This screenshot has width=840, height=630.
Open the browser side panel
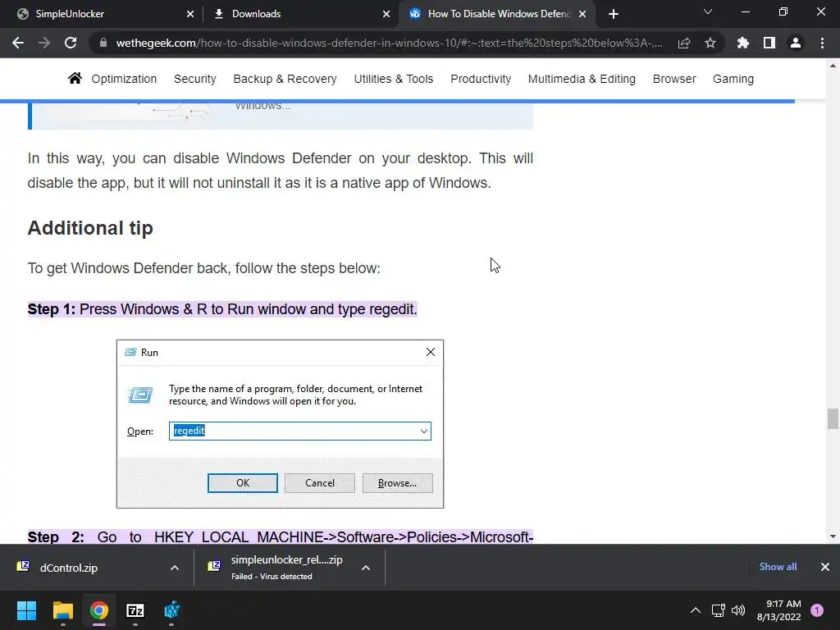769,43
